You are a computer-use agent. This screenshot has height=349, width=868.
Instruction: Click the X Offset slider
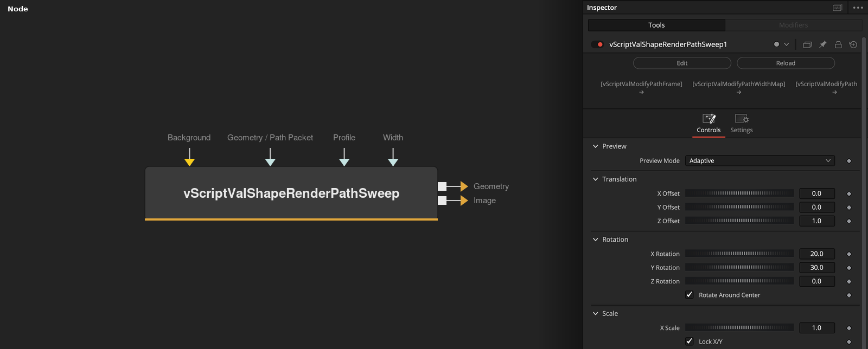coord(739,193)
